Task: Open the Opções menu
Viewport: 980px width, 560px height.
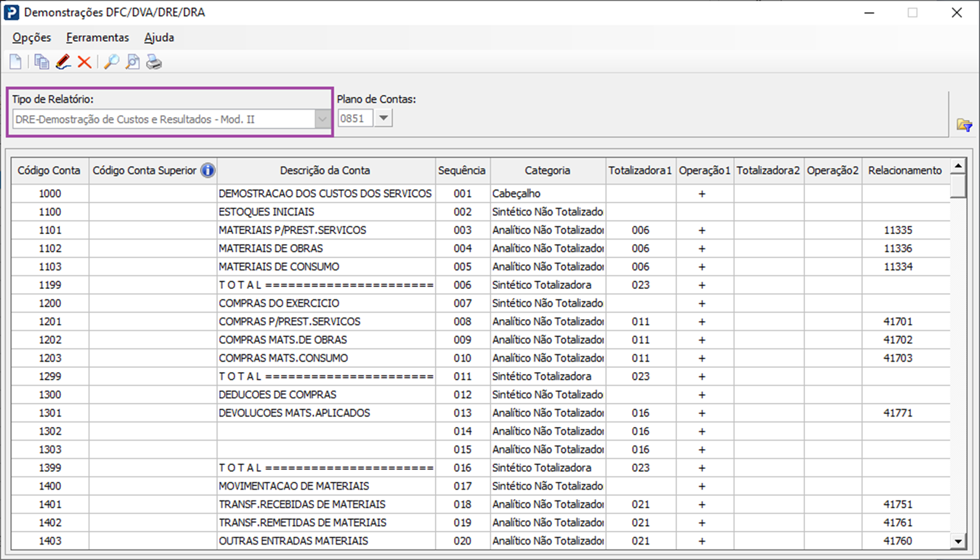Action: tap(31, 38)
